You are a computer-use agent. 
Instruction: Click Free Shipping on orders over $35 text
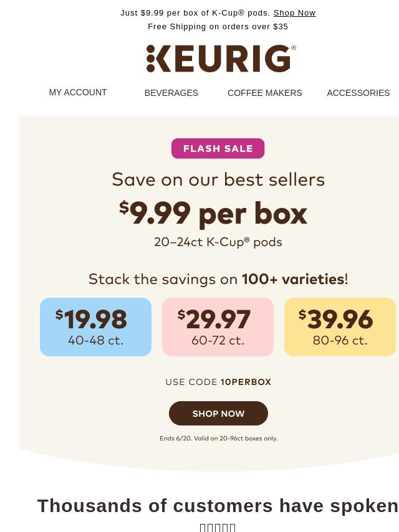click(x=218, y=26)
